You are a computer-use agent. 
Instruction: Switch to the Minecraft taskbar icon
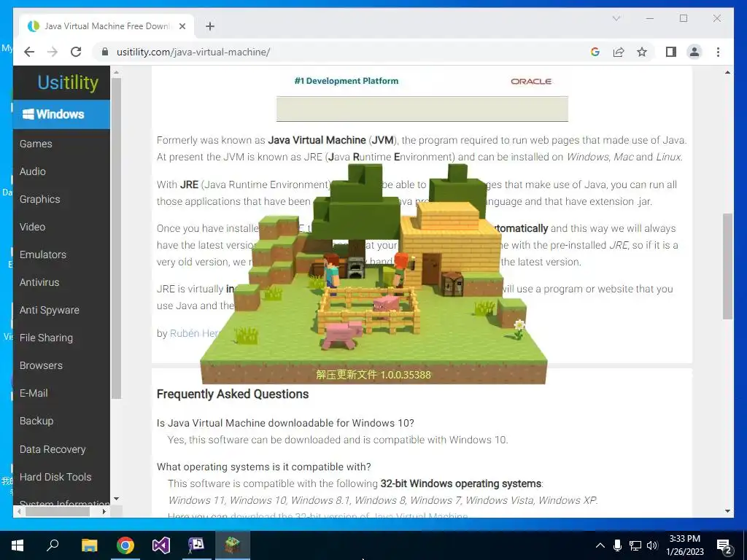(x=233, y=545)
